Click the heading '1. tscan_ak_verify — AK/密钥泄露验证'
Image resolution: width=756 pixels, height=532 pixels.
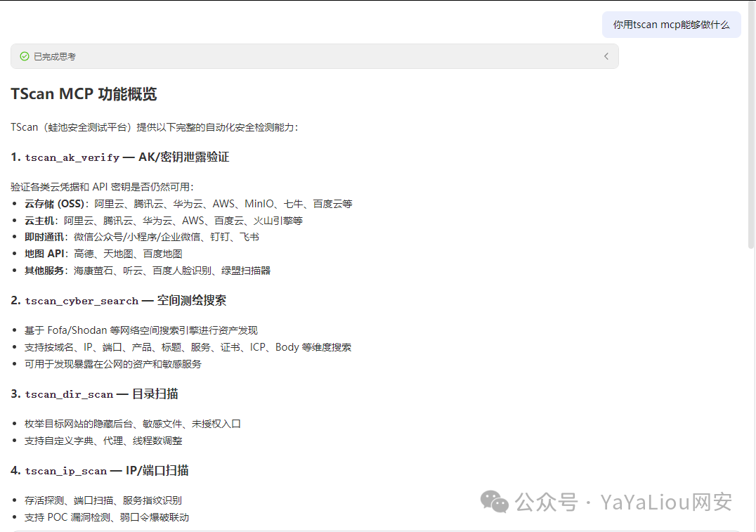[x=120, y=157]
